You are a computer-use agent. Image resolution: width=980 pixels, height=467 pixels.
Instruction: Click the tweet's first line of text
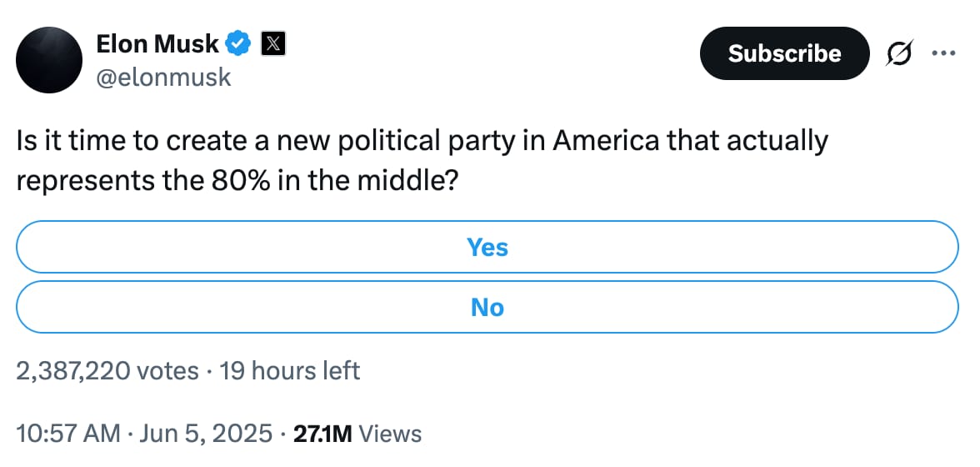[422, 141]
